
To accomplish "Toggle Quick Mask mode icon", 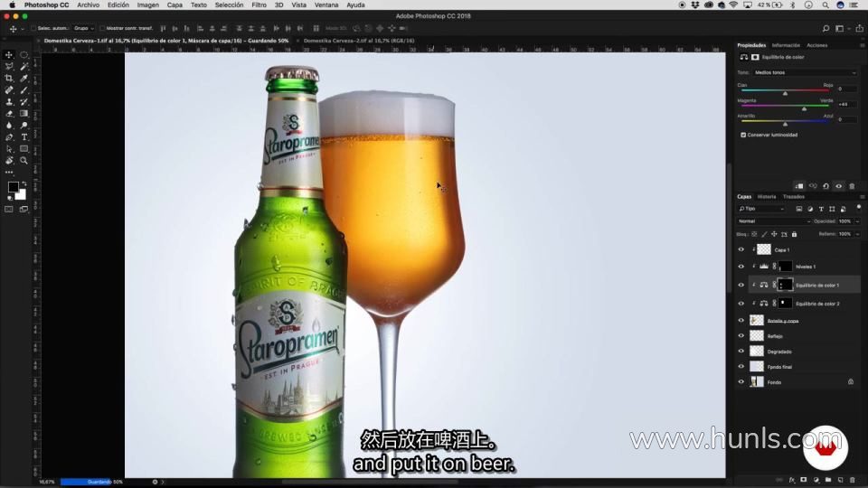I will [9, 209].
